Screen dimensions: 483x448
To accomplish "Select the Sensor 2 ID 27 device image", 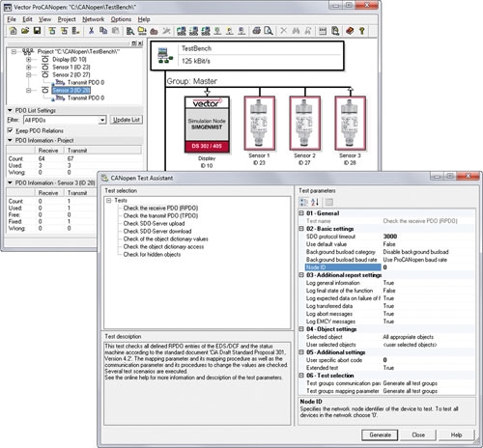I will [x=304, y=124].
